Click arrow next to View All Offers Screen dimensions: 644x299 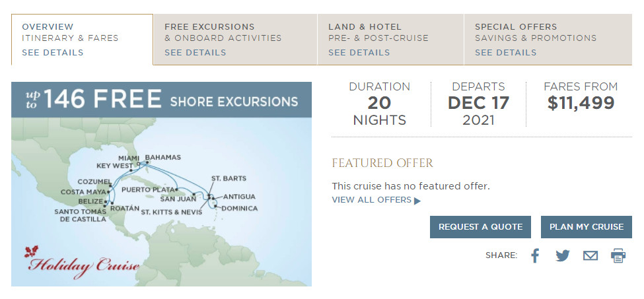[x=417, y=201]
